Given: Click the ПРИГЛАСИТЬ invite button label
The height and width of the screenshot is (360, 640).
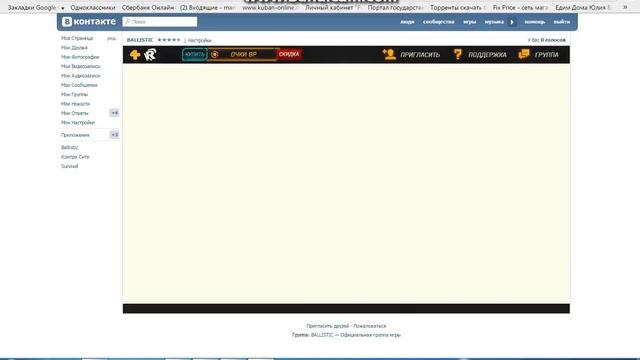Looking at the screenshot, I should tap(420, 55).
